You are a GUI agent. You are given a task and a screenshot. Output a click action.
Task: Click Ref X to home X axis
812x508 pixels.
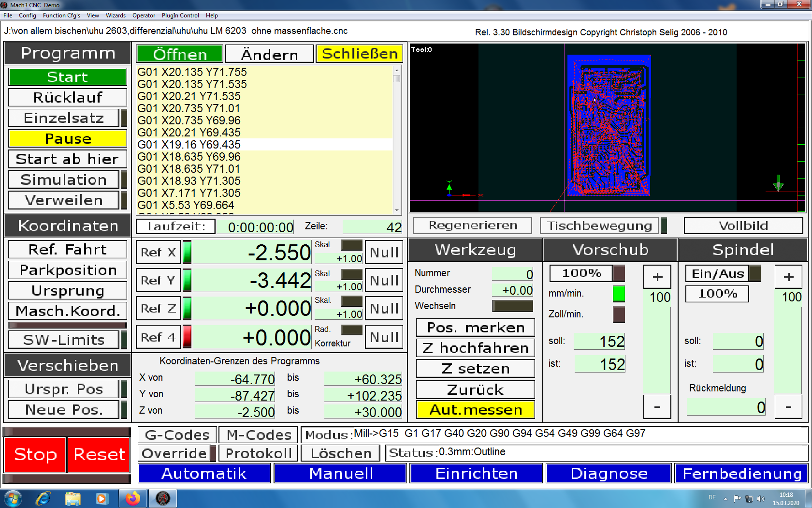click(159, 252)
